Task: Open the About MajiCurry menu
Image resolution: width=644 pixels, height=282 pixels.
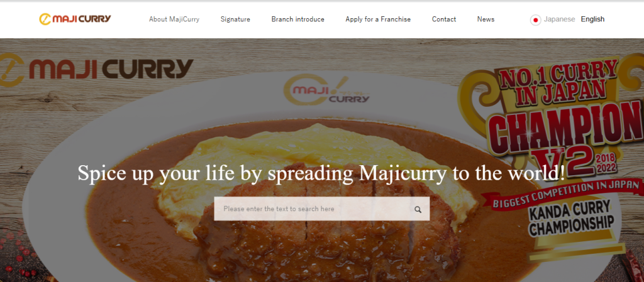Action: point(174,19)
